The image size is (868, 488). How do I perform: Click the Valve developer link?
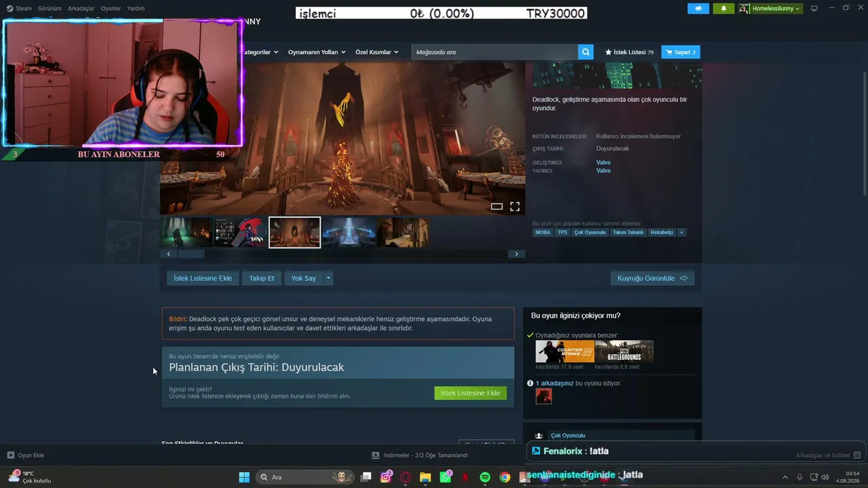pyautogui.click(x=604, y=163)
